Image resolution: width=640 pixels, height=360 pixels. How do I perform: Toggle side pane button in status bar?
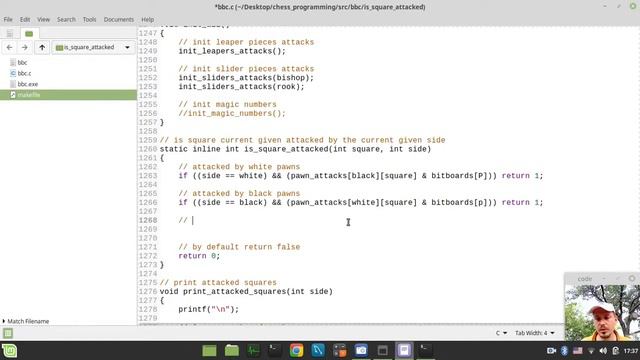(x=8, y=333)
